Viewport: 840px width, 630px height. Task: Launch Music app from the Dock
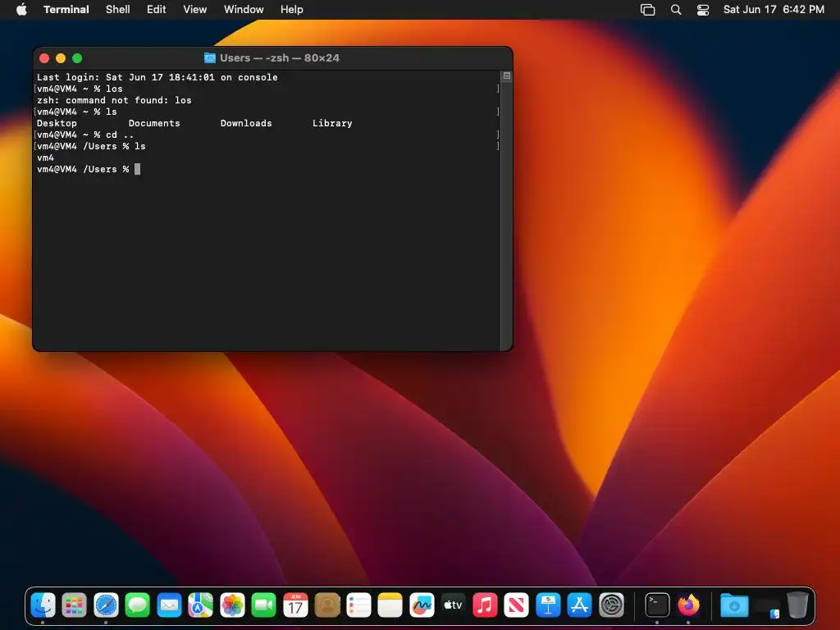click(485, 605)
